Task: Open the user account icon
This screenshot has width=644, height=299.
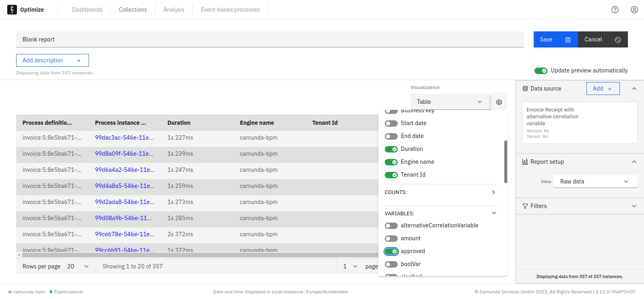Action: click(x=634, y=10)
